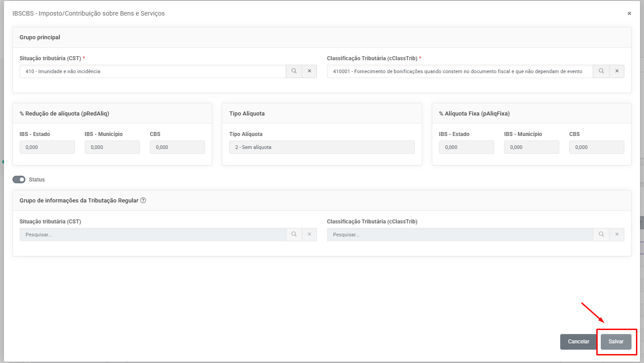The width and height of the screenshot is (644, 363).
Task: Focus Tributação Regular CST search field
Action: [x=152, y=235]
